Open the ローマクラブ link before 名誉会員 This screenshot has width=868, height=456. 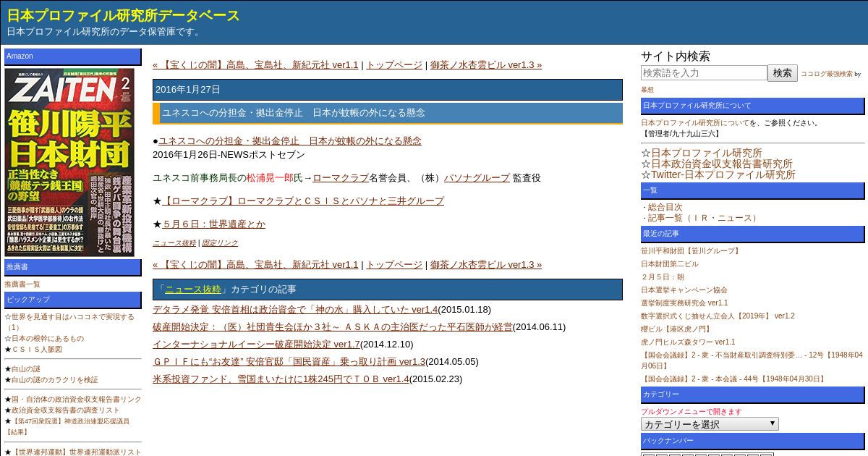click(341, 177)
